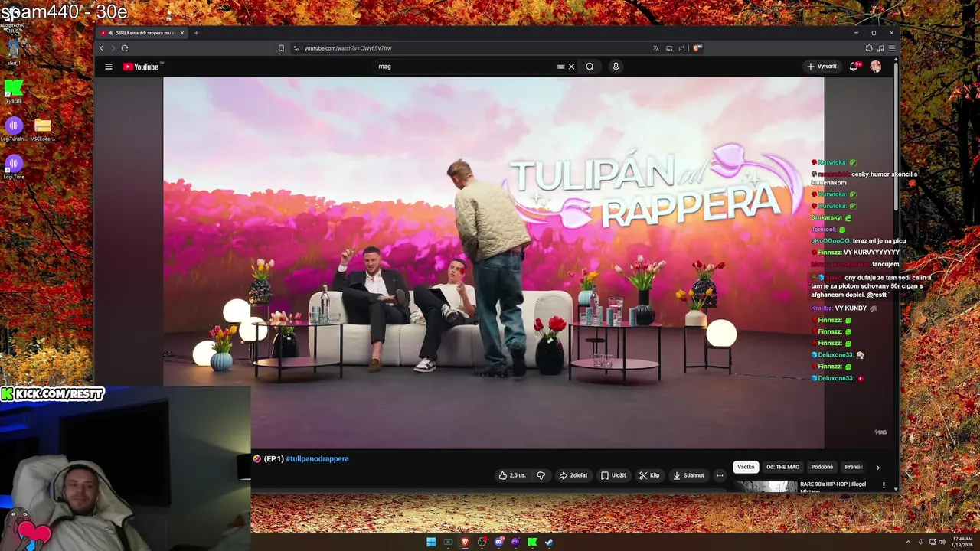Screen dimensions: 980x551
Task: Open browser extensions puzzle icon
Action: tap(869, 48)
